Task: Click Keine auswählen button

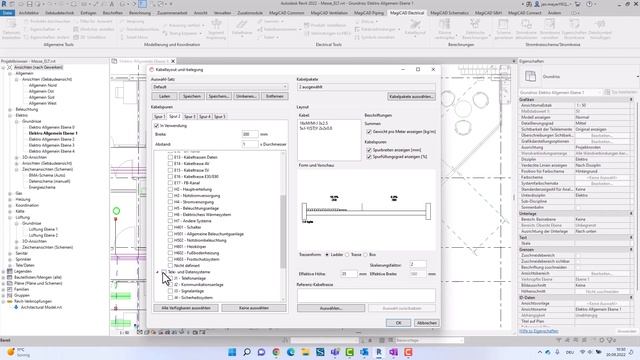Action: [x=254, y=308]
